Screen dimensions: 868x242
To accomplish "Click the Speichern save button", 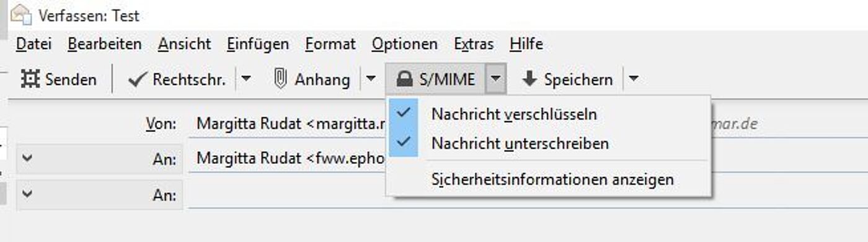I will click(568, 79).
